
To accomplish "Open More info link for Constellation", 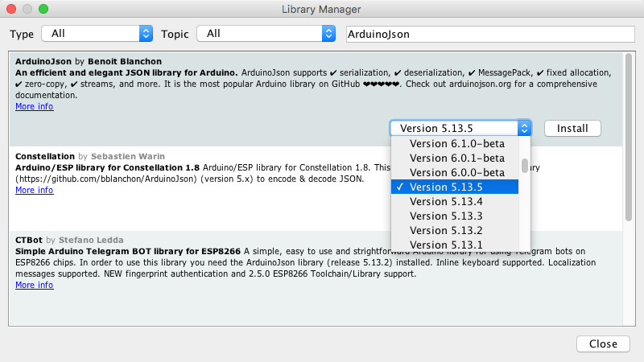I will coord(35,190).
